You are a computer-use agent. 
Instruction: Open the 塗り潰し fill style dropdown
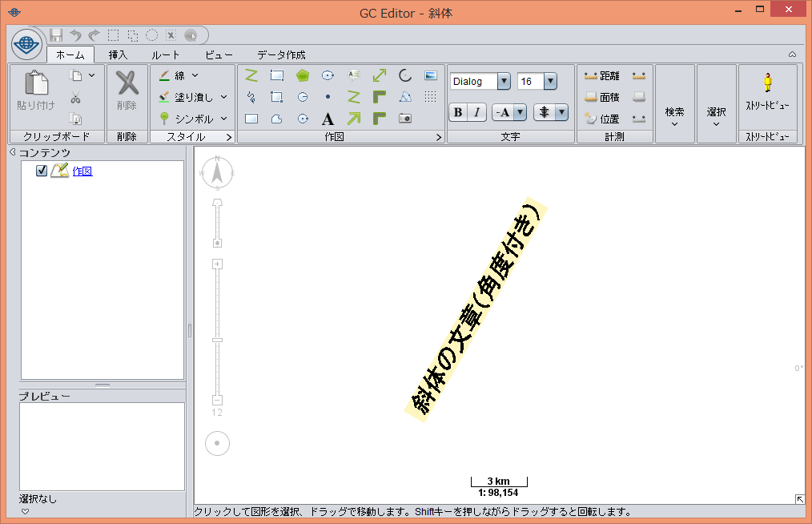(x=224, y=97)
